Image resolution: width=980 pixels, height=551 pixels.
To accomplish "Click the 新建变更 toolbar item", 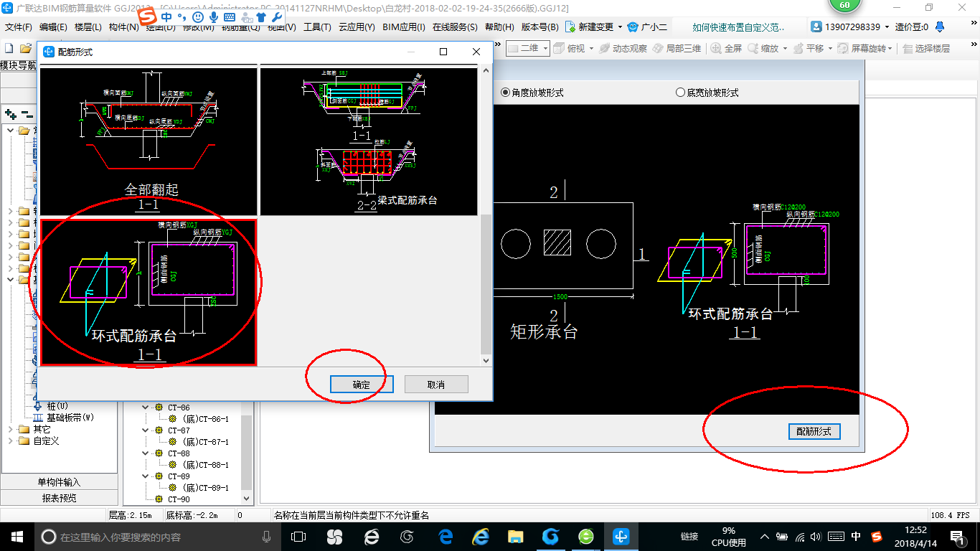I will click(590, 27).
